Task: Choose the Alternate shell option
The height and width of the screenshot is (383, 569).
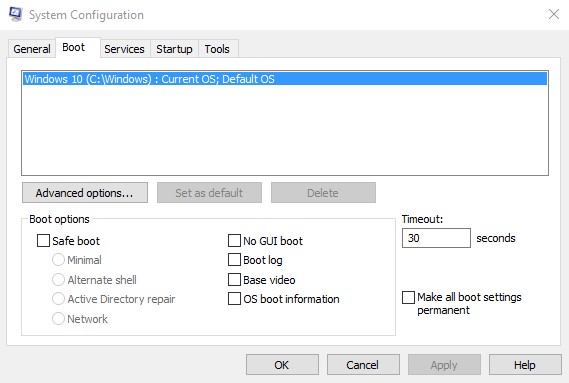Action: [x=58, y=280]
